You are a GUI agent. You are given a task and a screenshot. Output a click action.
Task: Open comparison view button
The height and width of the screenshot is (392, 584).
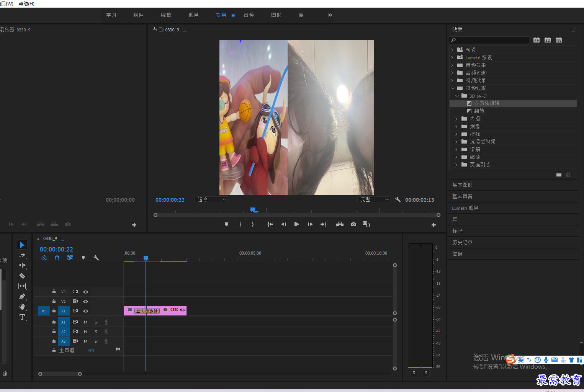coord(366,224)
